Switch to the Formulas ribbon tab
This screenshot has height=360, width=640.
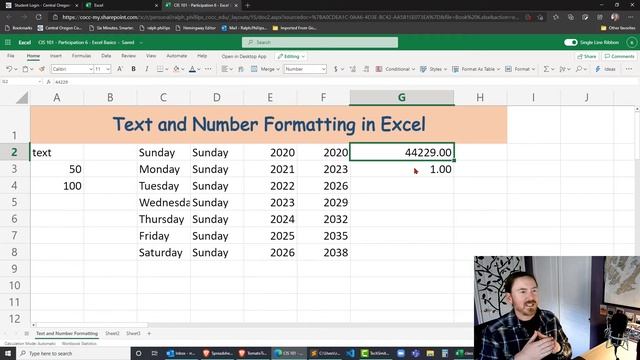81,56
